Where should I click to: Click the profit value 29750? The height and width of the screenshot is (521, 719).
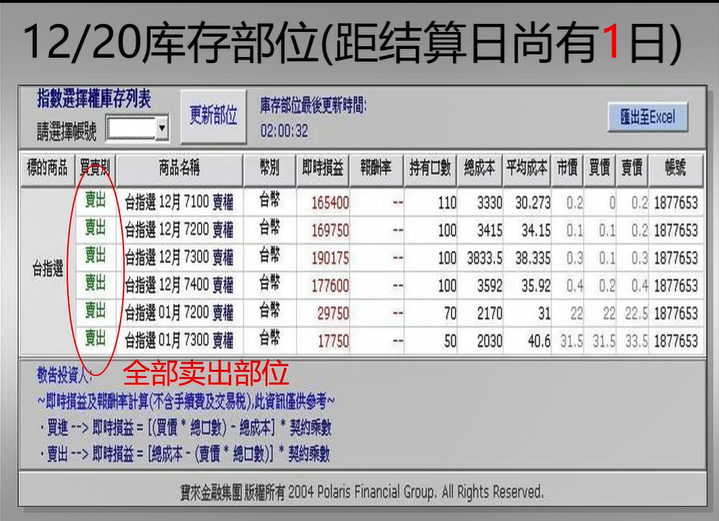coord(333,314)
